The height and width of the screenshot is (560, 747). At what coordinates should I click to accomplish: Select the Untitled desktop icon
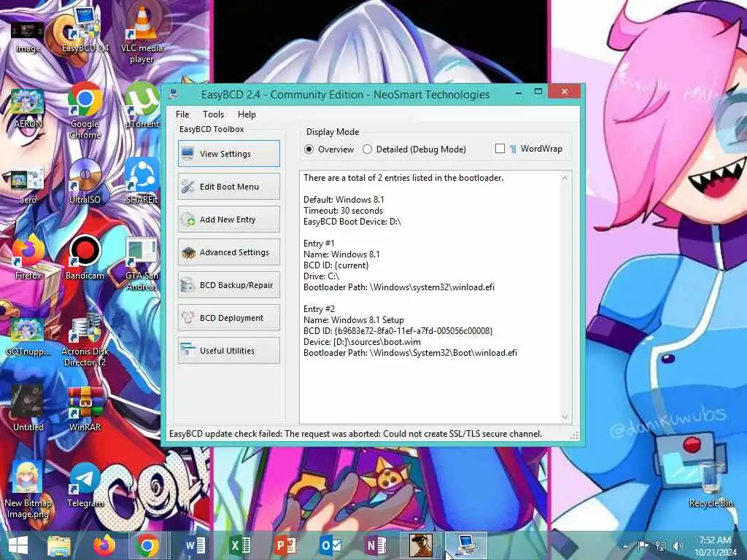coord(28,408)
